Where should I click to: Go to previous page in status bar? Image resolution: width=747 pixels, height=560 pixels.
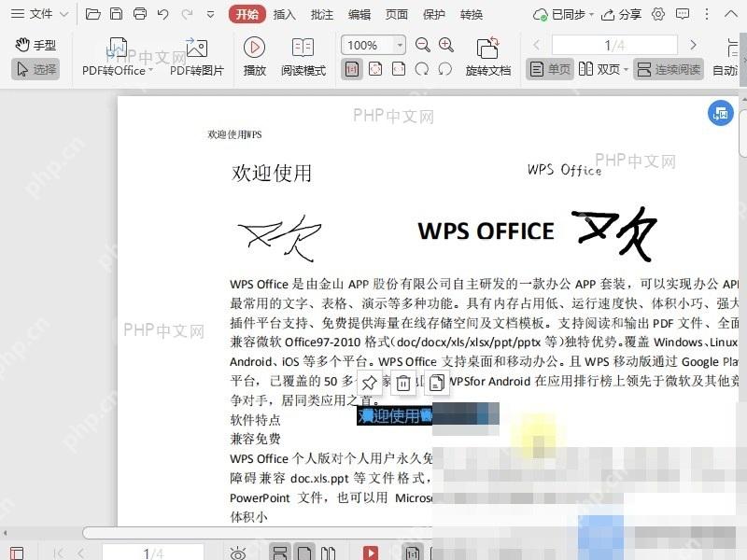click(x=81, y=553)
